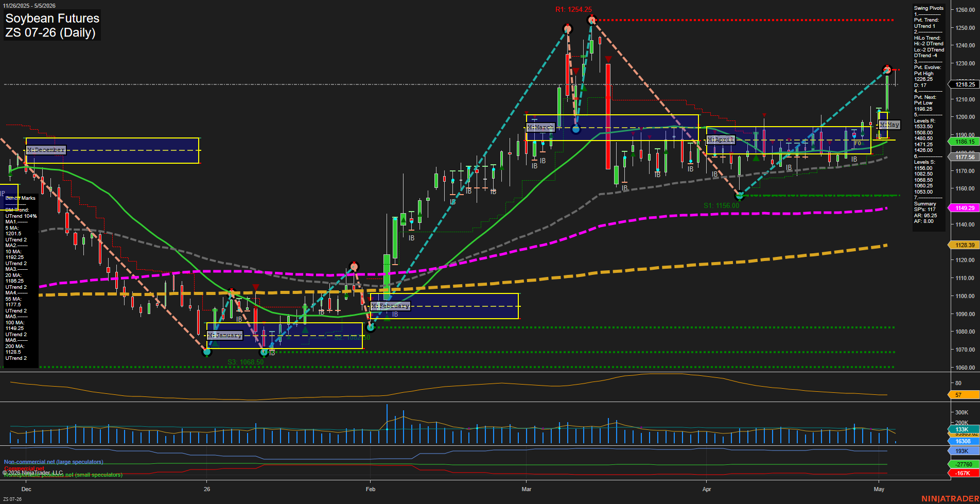
Task: Select the 10 MA: 1192.25 entry
Action: pyautogui.click(x=14, y=254)
